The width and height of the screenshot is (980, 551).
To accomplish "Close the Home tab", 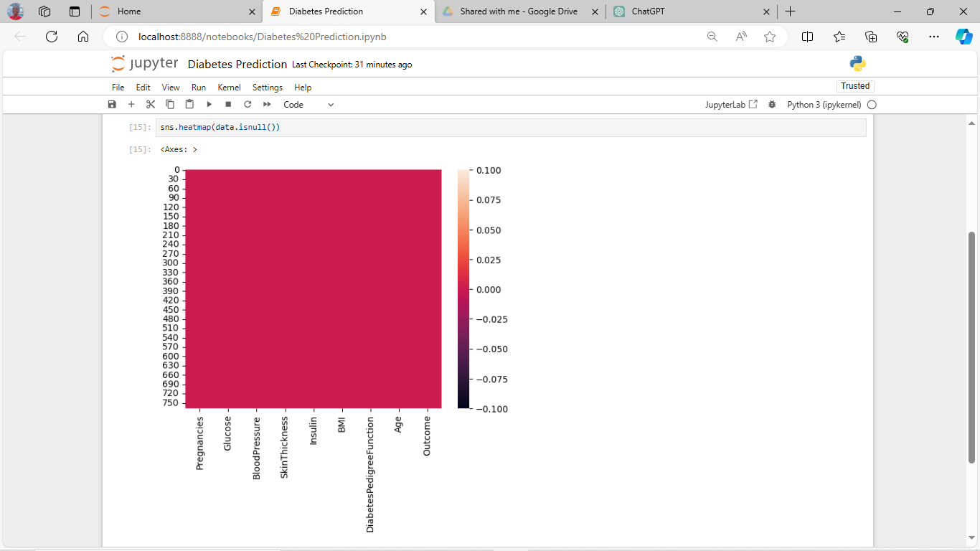I will pyautogui.click(x=252, y=11).
